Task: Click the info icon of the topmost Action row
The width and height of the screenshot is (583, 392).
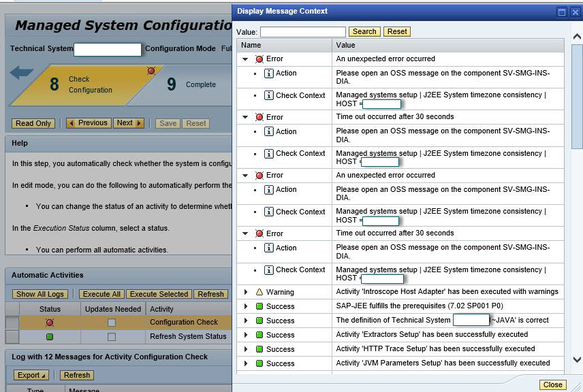Action: coord(268,73)
